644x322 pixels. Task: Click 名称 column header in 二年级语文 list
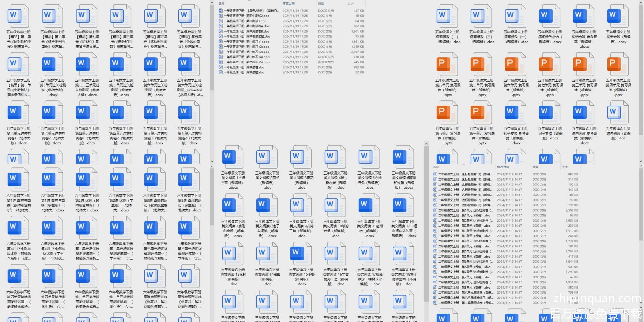[x=436, y=167]
